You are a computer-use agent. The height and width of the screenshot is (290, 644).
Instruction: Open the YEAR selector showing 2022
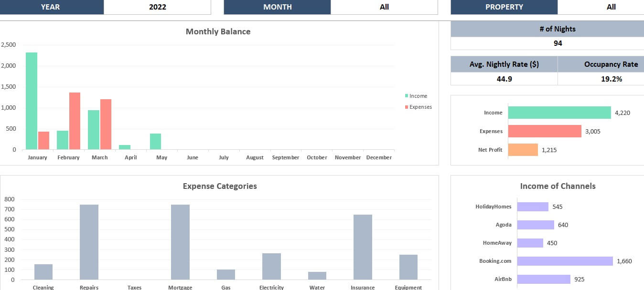point(157,7)
